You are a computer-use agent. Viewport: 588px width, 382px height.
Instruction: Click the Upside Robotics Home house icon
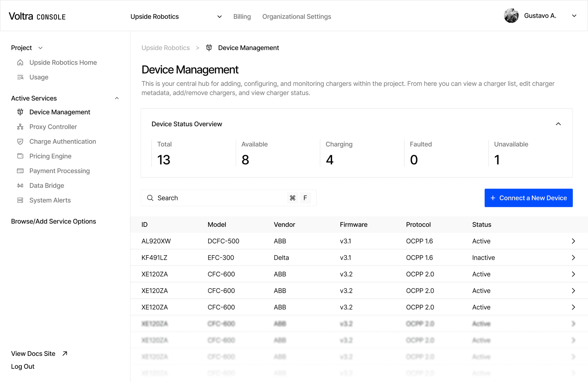(x=20, y=62)
